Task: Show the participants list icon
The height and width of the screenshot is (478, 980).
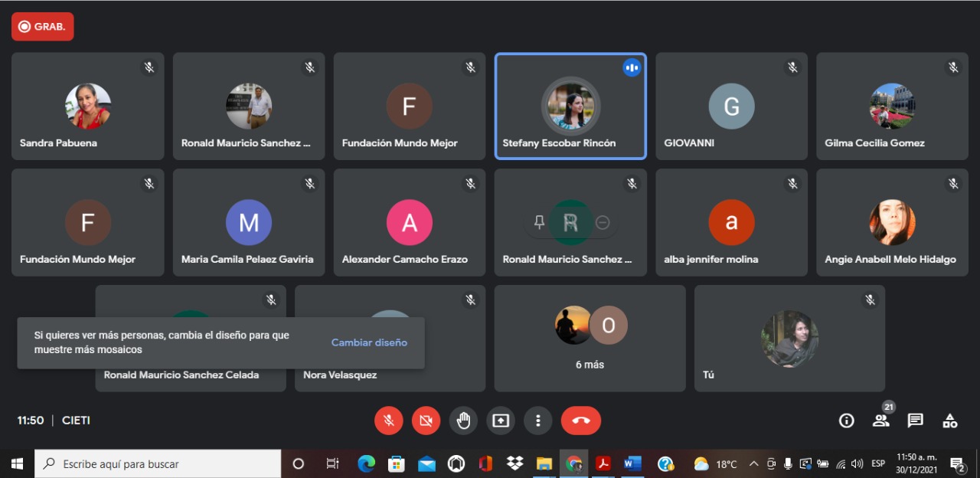Action: pos(880,421)
